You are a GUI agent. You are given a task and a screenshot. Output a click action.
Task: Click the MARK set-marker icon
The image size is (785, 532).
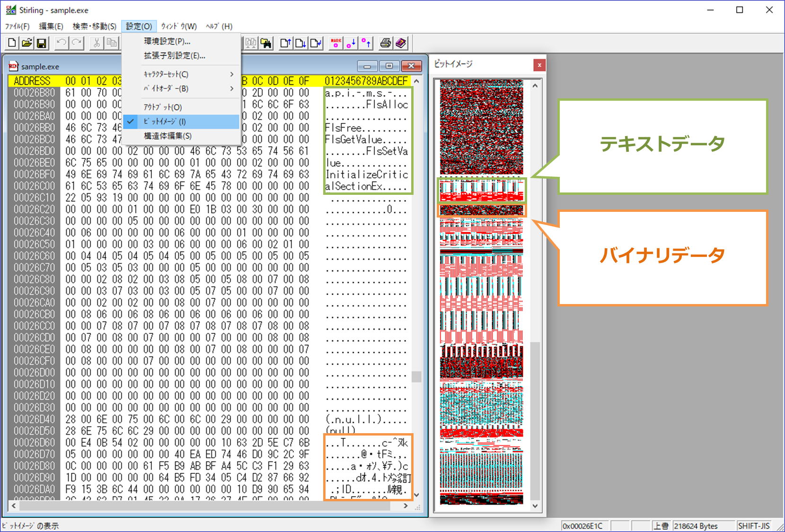pos(336,44)
